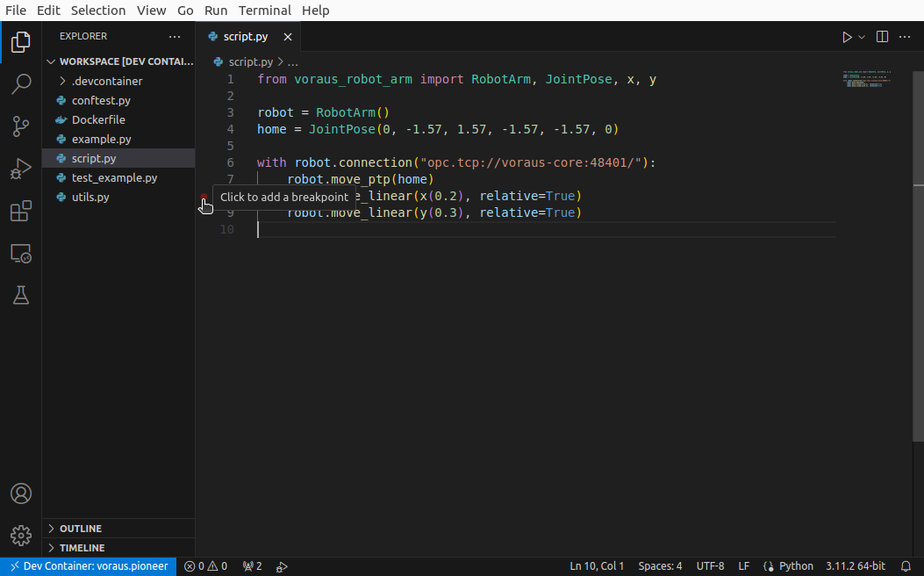
Task: Open the Extensions view
Action: coord(21,212)
